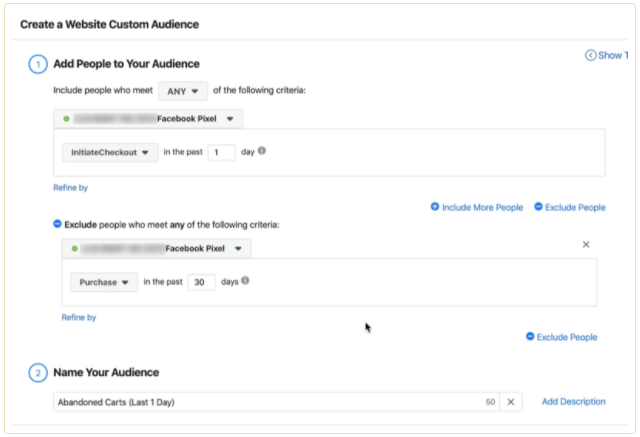Click Refine by under Purchase rule

pos(79,317)
